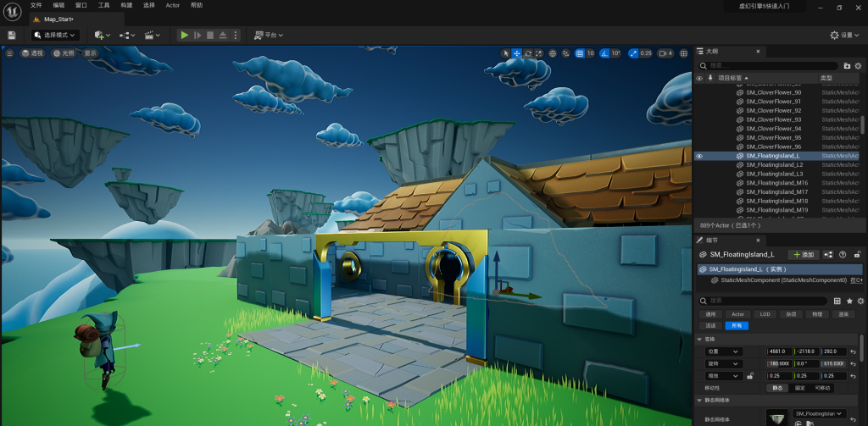Filter details by 物理 category

click(817, 314)
